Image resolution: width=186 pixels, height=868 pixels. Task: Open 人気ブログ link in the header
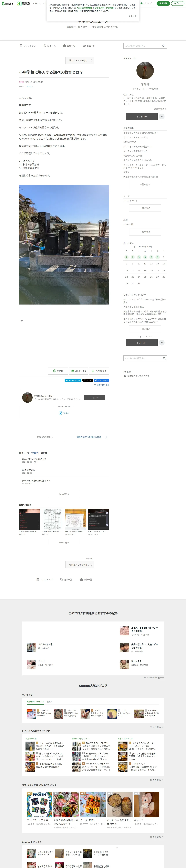point(146,3)
